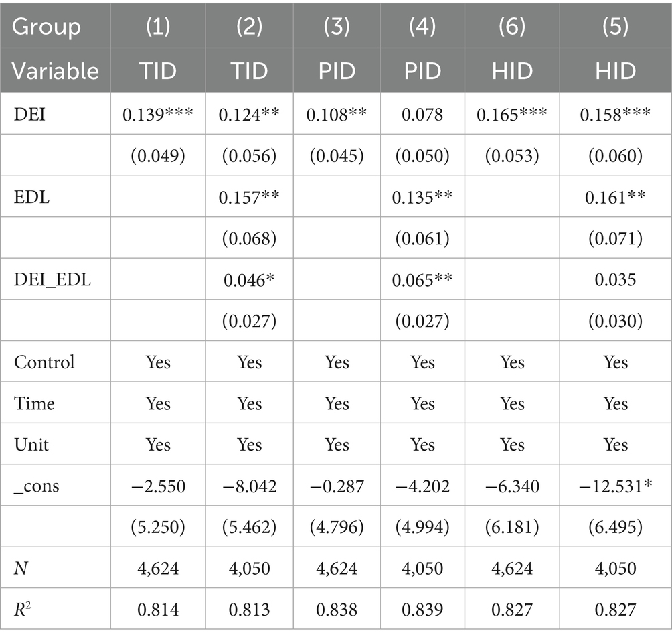The height and width of the screenshot is (641, 672).
Task: Click the Group header cell
Action: click(x=47, y=27)
